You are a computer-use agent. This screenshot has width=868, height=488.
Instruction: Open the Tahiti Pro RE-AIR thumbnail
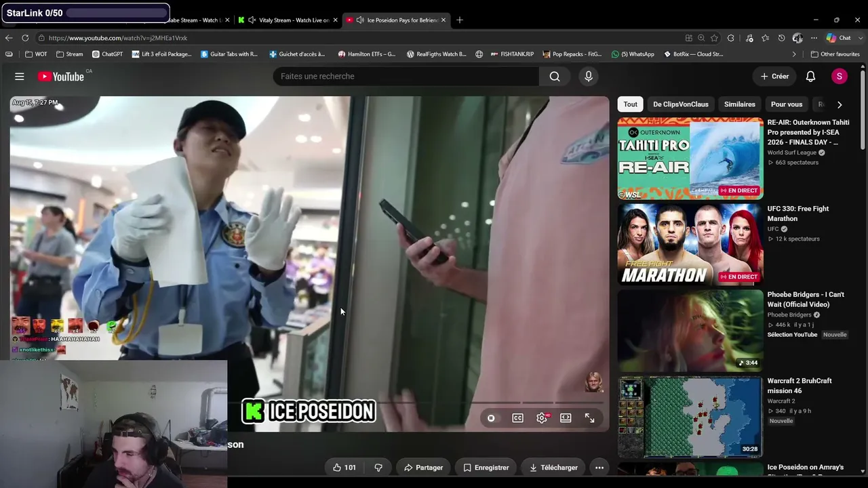click(690, 159)
